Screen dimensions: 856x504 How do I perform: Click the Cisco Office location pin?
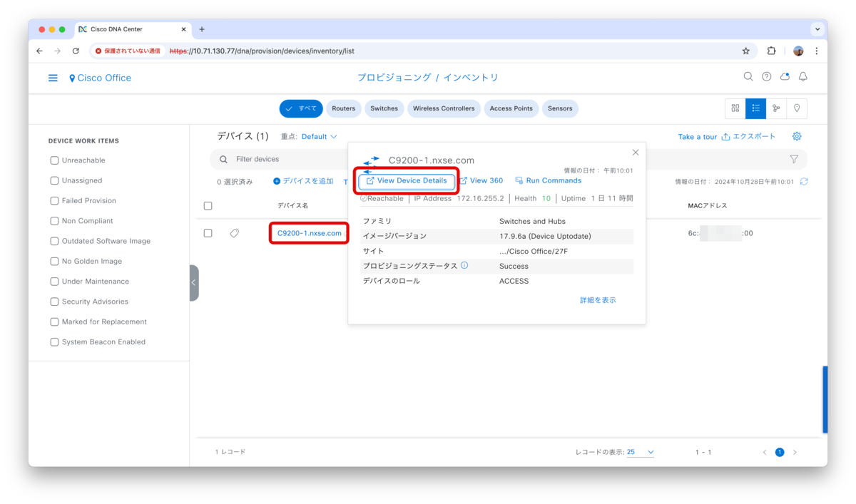pyautogui.click(x=72, y=78)
